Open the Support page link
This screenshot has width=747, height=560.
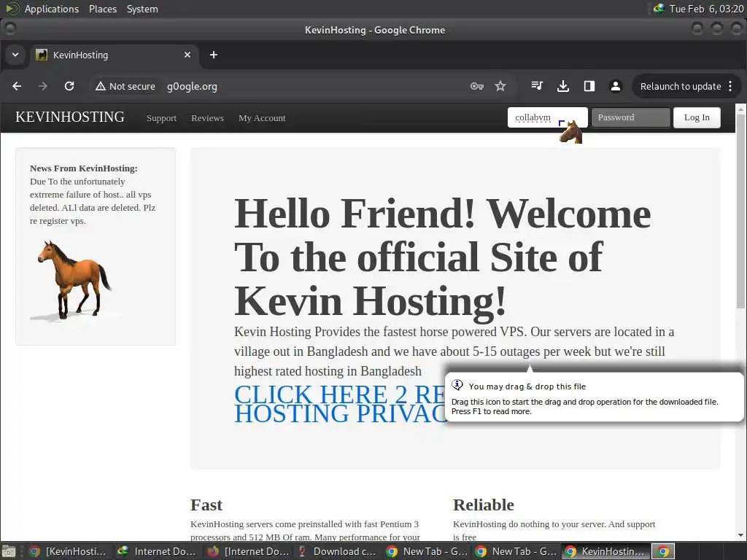[x=161, y=118]
